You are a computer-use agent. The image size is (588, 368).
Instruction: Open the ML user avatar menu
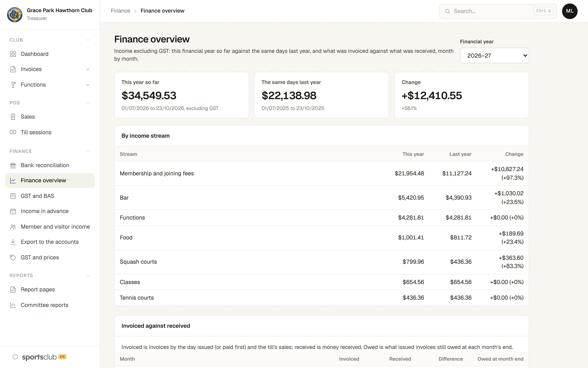click(x=570, y=11)
